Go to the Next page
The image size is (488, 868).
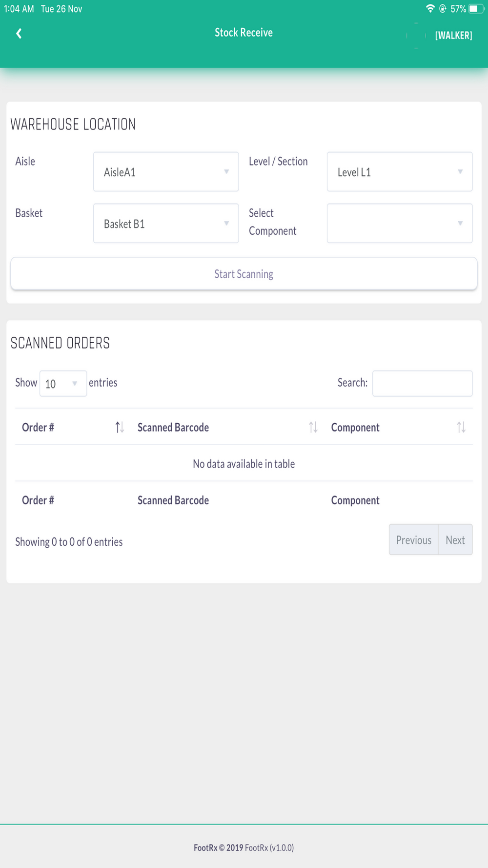coord(455,539)
